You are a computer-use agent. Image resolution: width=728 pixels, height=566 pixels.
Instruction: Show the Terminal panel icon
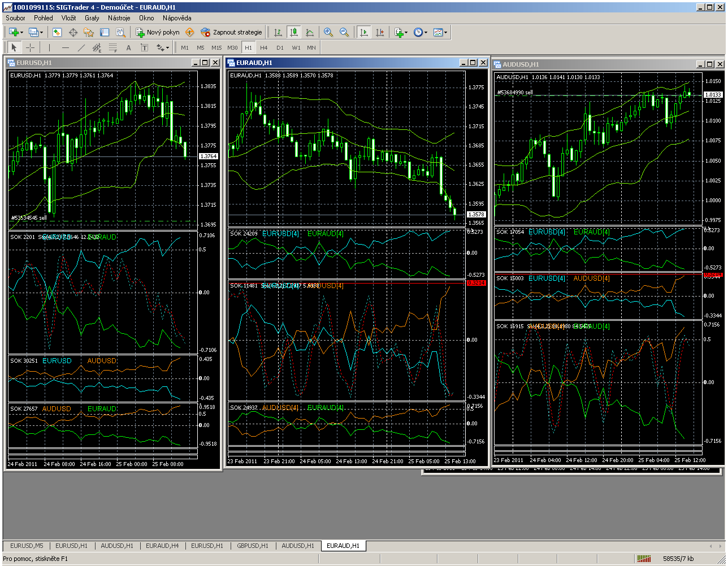click(x=105, y=32)
